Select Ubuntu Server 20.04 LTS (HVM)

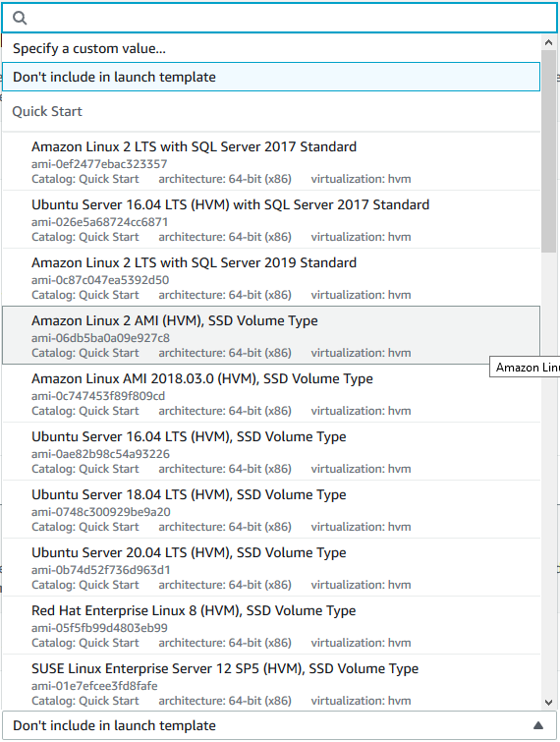[271, 567]
